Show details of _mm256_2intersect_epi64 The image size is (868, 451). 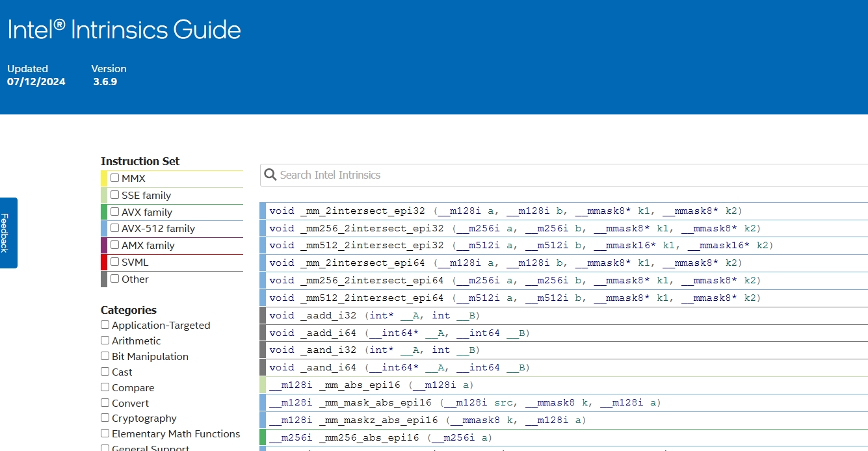click(x=564, y=281)
